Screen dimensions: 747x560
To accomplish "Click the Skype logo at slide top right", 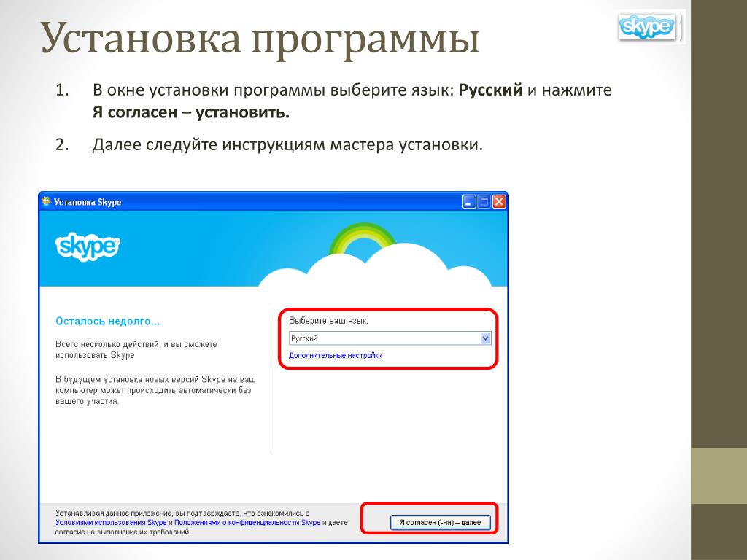I will click(646, 27).
